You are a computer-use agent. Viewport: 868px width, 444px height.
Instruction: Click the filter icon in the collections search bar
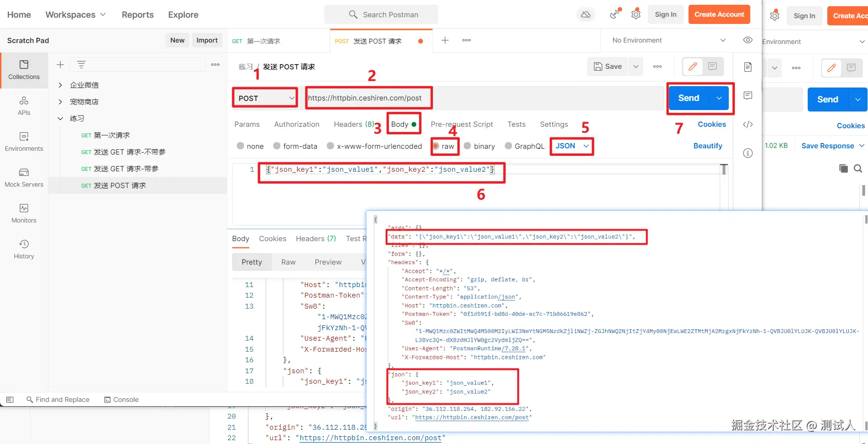point(81,65)
